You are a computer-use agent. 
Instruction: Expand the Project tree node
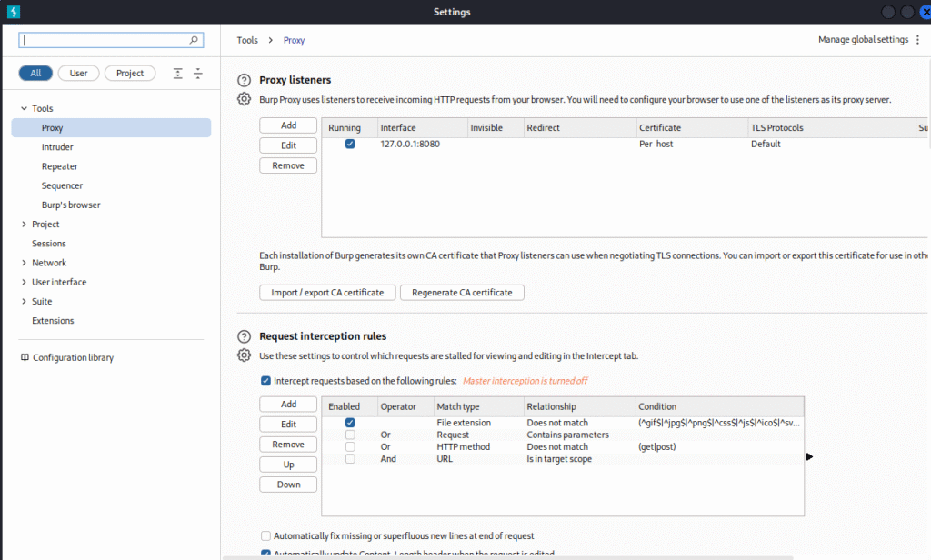tap(24, 225)
